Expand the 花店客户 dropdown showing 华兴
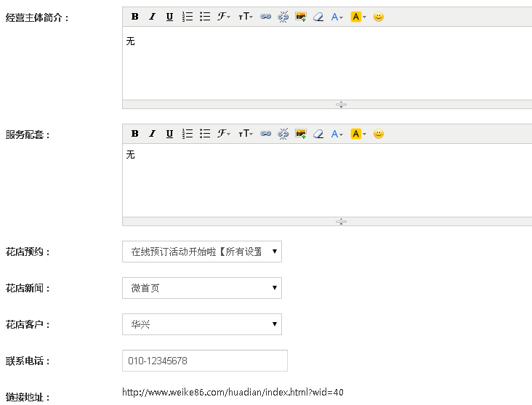Viewport: 532px width, 405px height. tap(201, 324)
